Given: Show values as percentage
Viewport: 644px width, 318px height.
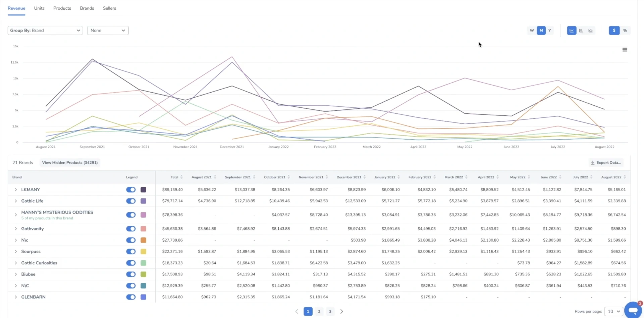Looking at the screenshot, I should (625, 31).
